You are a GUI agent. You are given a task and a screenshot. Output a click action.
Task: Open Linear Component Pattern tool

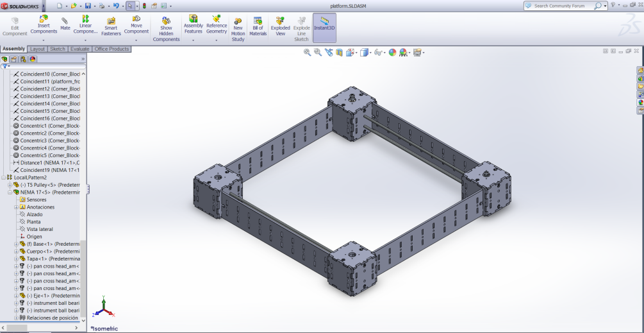pos(85,24)
